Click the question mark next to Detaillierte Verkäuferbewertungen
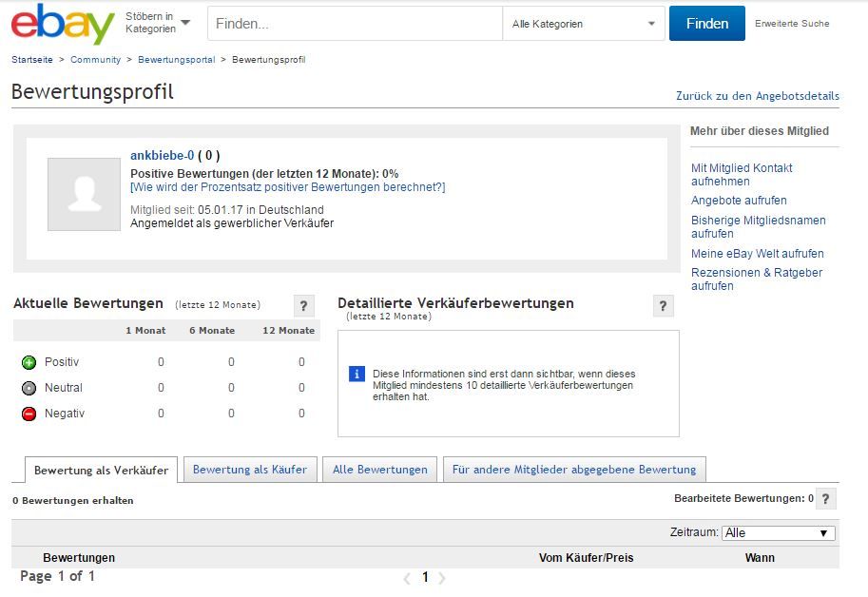Image resolution: width=868 pixels, height=597 pixels. click(x=663, y=306)
